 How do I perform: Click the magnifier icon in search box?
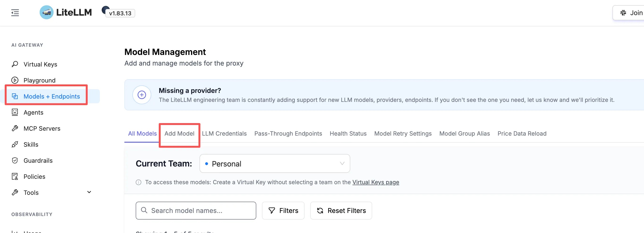[x=144, y=210]
